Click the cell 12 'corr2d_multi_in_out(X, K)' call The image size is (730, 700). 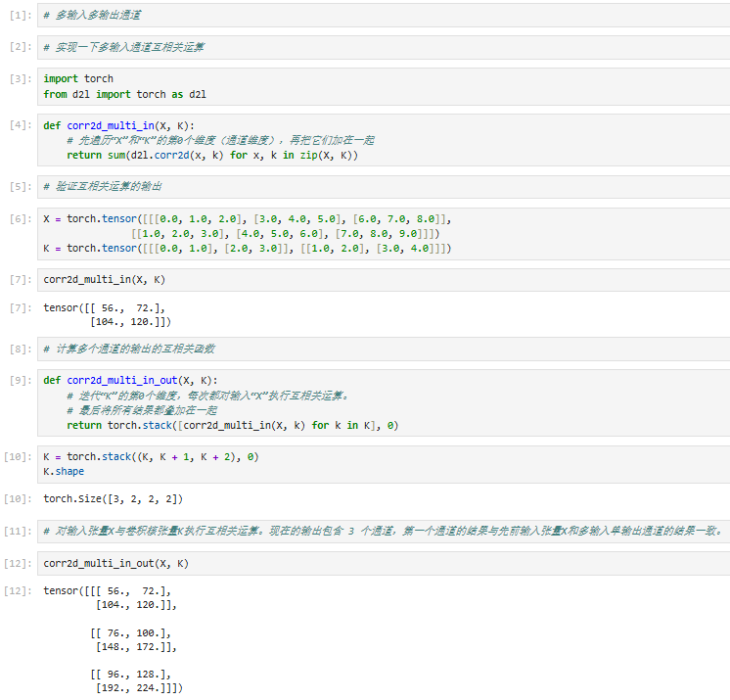pyautogui.click(x=115, y=564)
